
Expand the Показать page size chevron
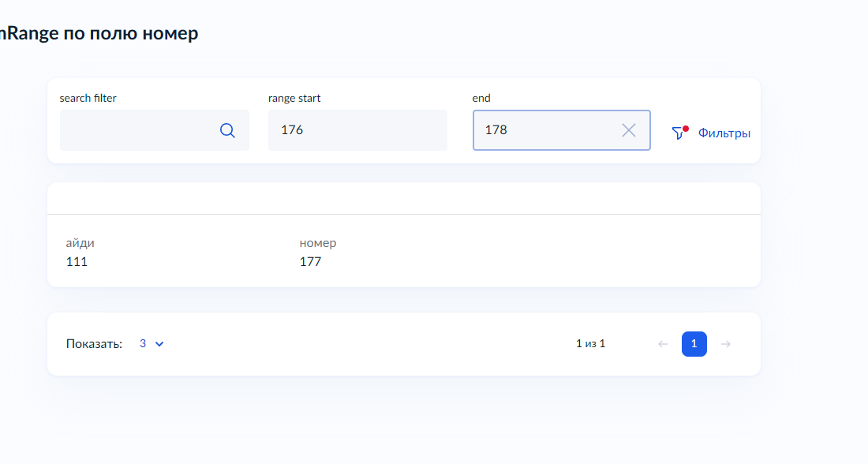159,344
